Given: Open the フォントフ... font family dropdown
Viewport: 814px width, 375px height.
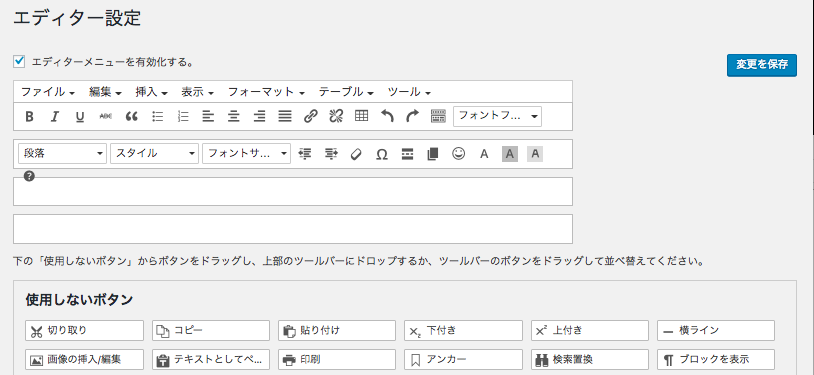Looking at the screenshot, I should 497,116.
